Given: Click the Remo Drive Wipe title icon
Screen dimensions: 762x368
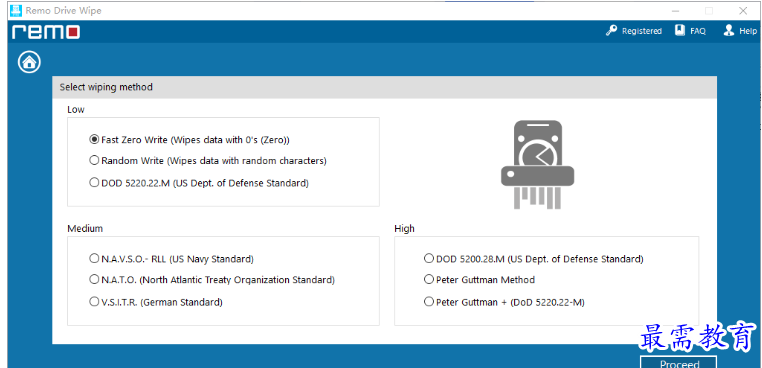Looking at the screenshot, I should pyautogui.click(x=16, y=11).
